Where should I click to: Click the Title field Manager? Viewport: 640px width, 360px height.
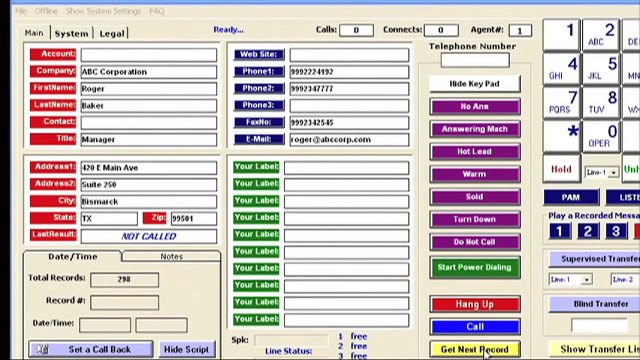(149, 140)
